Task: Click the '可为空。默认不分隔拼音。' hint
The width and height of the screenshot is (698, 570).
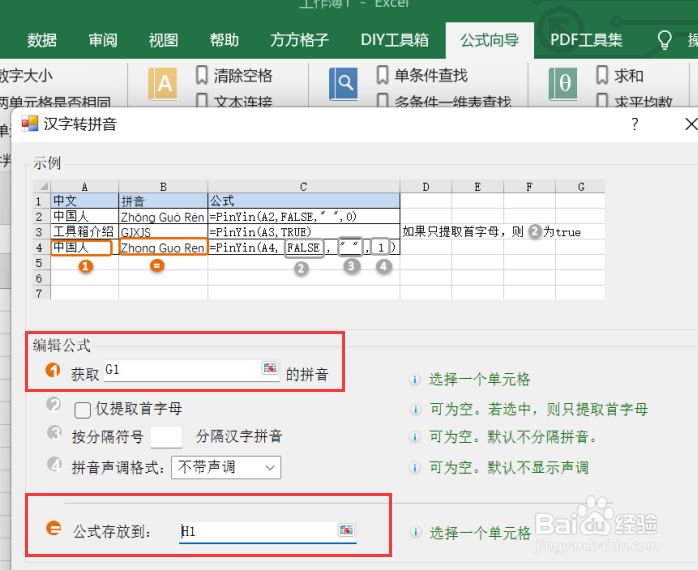Action: pos(513,437)
